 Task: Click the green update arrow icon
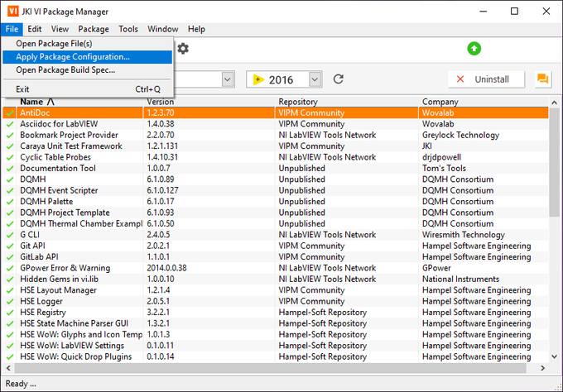[474, 49]
